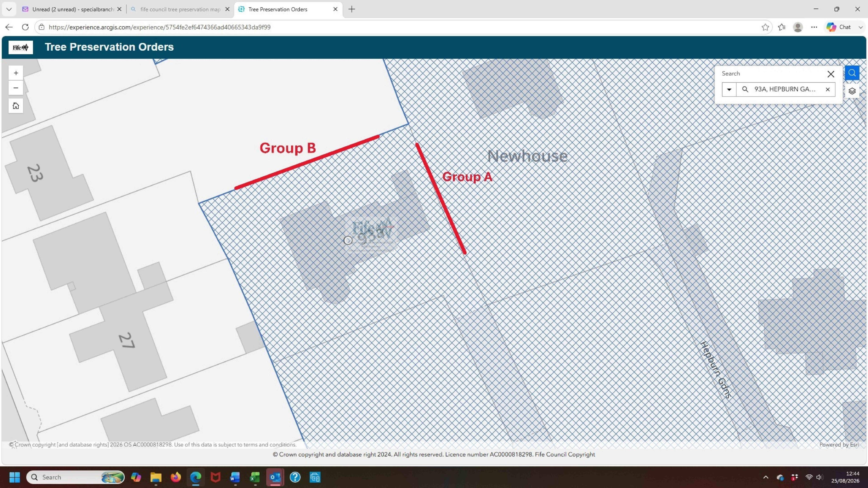
Task: Close the Unread specialbranch mail tab
Action: point(119,10)
